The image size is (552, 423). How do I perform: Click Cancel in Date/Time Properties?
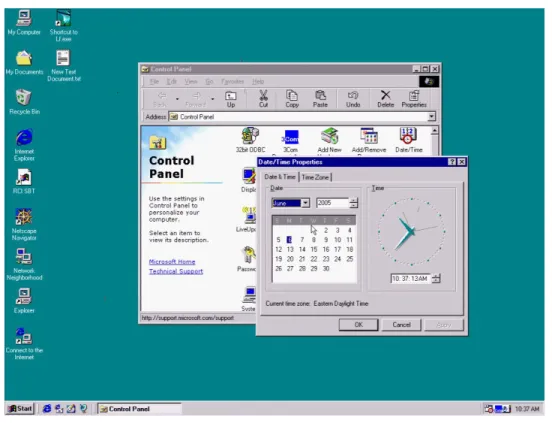pyautogui.click(x=401, y=324)
